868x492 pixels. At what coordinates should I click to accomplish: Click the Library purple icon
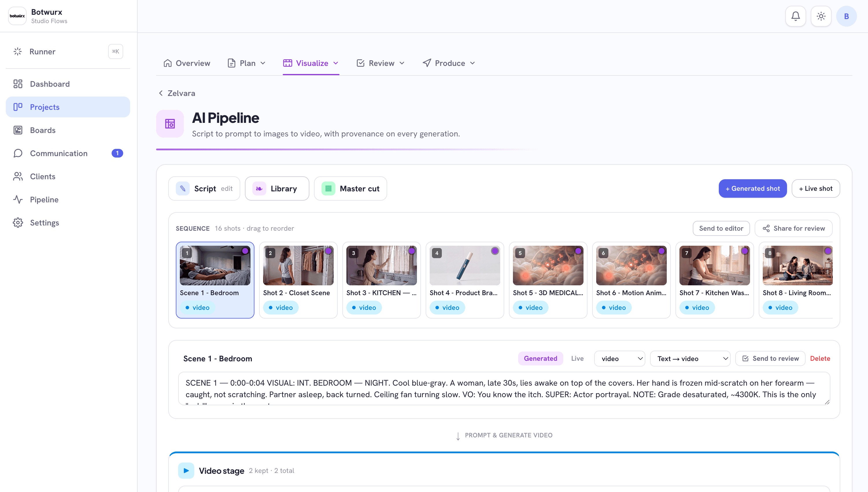pyautogui.click(x=259, y=188)
